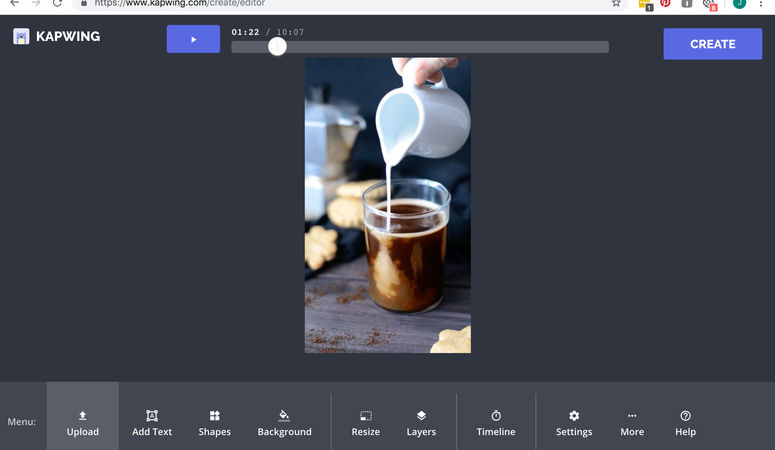
Task: Select the coffee video canvas
Action: tap(388, 205)
